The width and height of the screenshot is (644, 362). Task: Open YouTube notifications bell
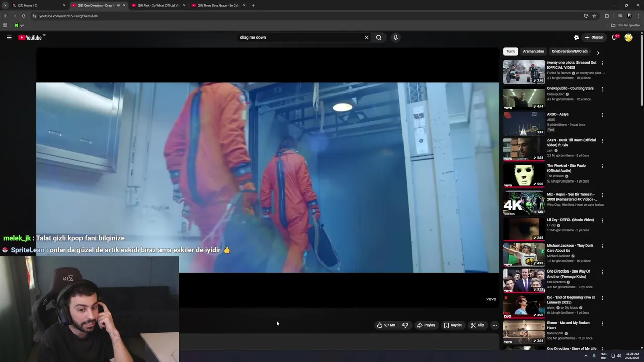(614, 37)
